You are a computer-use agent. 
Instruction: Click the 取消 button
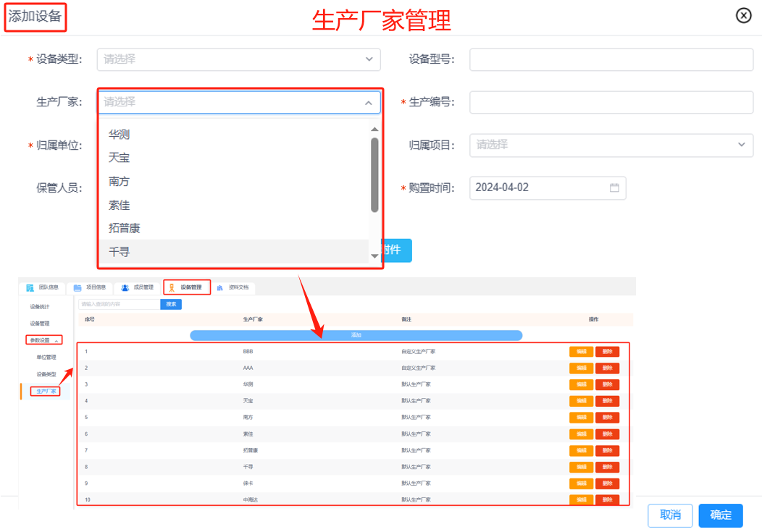point(670,515)
